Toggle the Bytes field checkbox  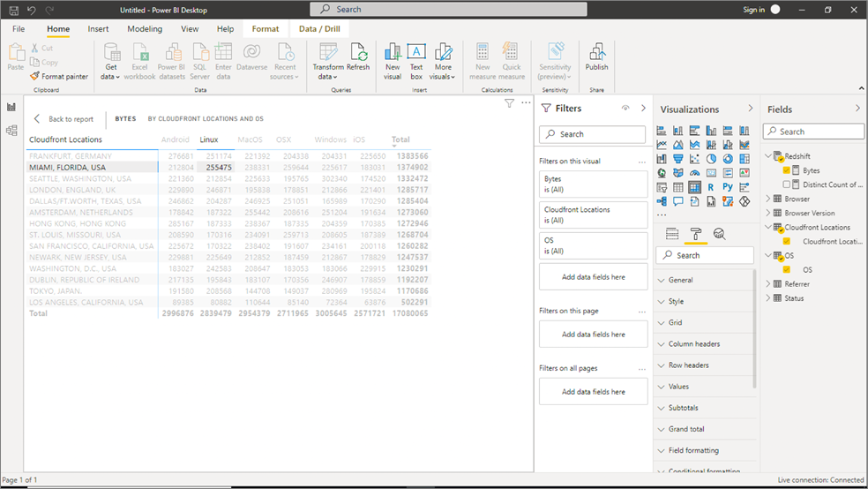787,170
